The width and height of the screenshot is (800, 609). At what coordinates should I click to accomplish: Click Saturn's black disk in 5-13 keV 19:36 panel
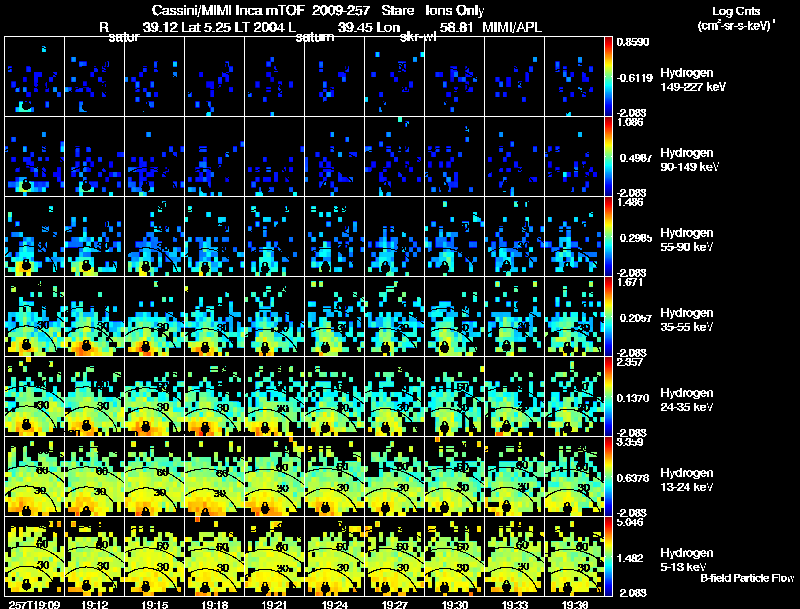click(567, 588)
